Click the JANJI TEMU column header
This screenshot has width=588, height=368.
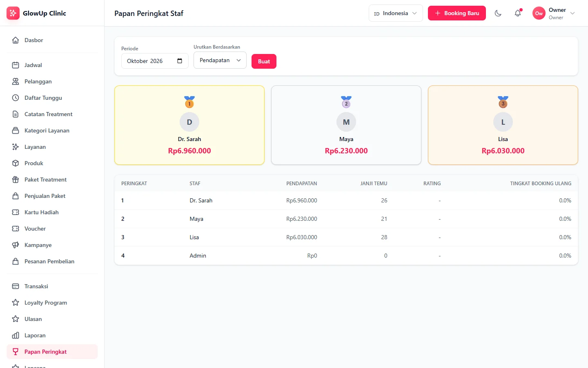click(374, 184)
